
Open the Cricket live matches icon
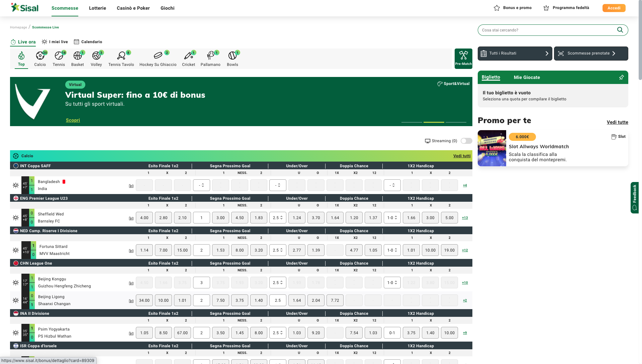pyautogui.click(x=188, y=56)
